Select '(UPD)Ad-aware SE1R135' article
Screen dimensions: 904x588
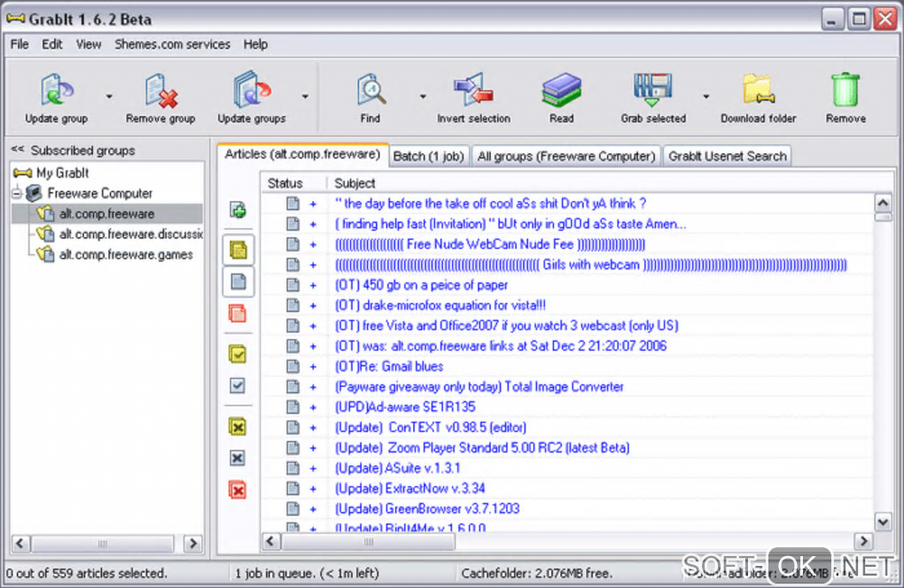click(405, 407)
